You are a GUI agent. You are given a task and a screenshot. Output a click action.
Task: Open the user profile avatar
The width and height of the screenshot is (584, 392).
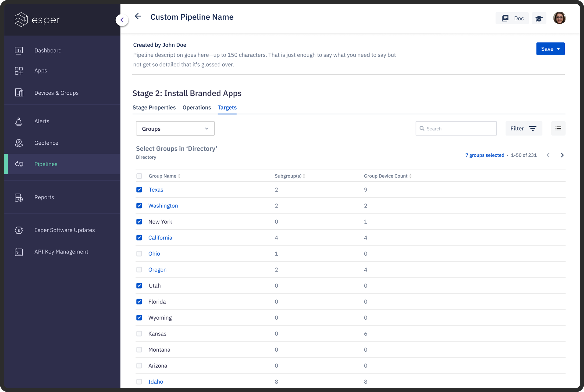click(559, 18)
